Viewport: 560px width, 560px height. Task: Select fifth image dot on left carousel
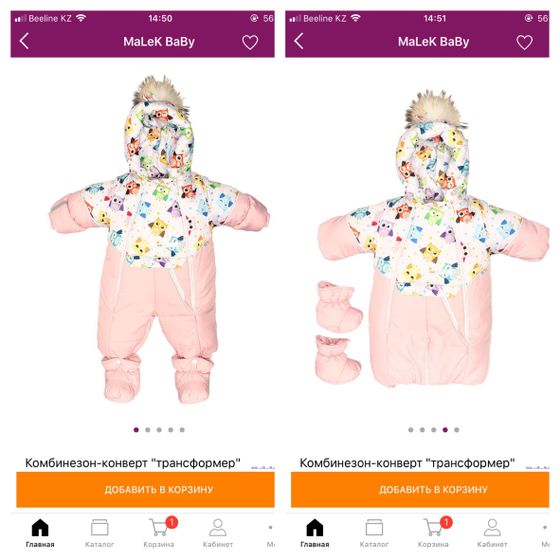(x=182, y=430)
